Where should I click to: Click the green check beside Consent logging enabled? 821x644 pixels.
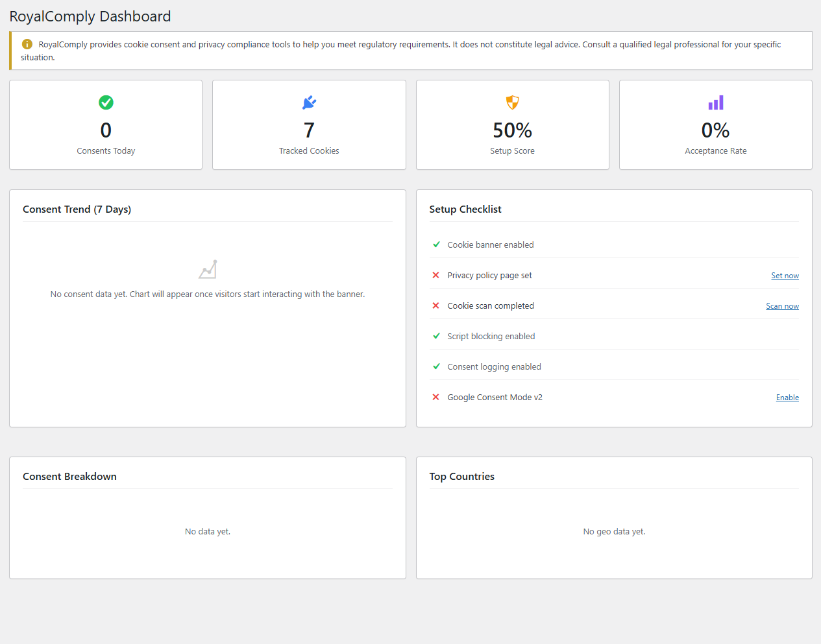point(436,366)
